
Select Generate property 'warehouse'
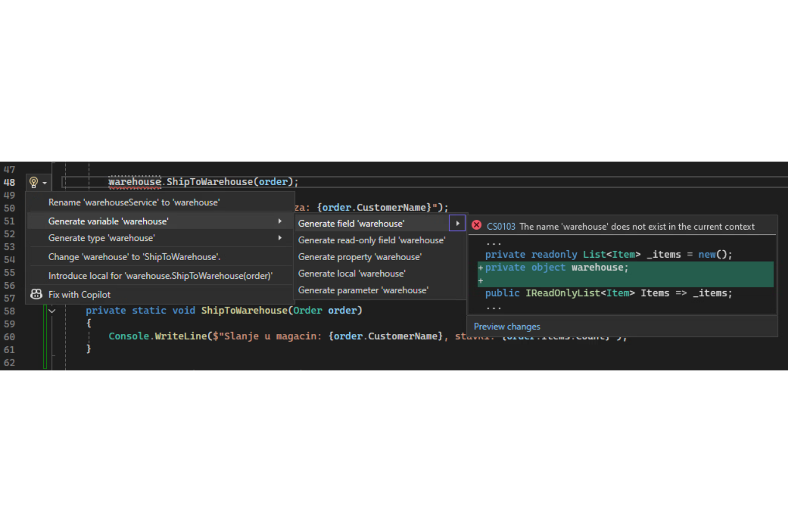360,257
